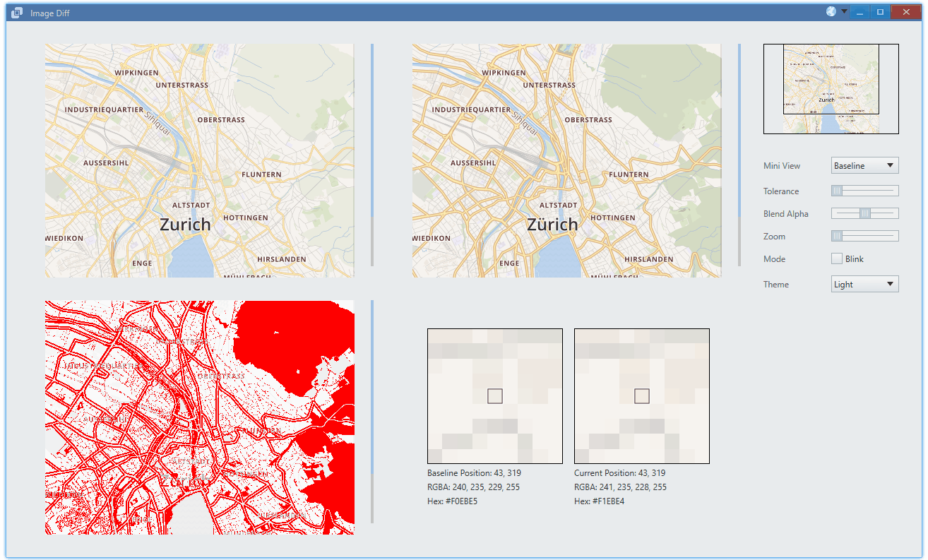Maximize the Image Diff window
The width and height of the screenshot is (928, 560).
pos(880,12)
